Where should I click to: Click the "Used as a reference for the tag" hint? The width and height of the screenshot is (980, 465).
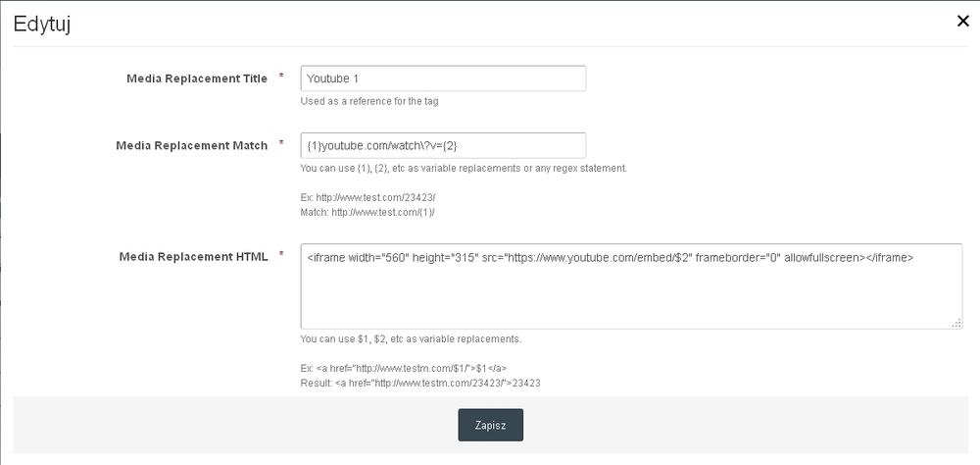point(375,101)
